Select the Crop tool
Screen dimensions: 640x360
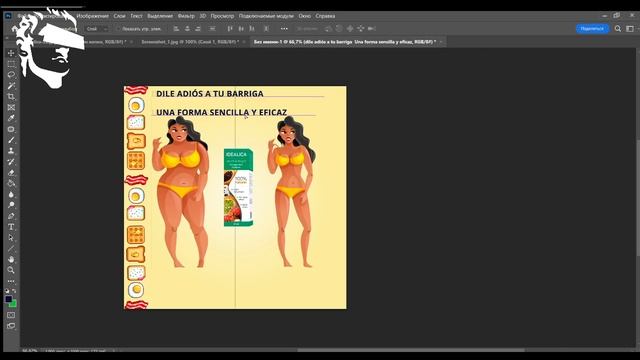11,97
